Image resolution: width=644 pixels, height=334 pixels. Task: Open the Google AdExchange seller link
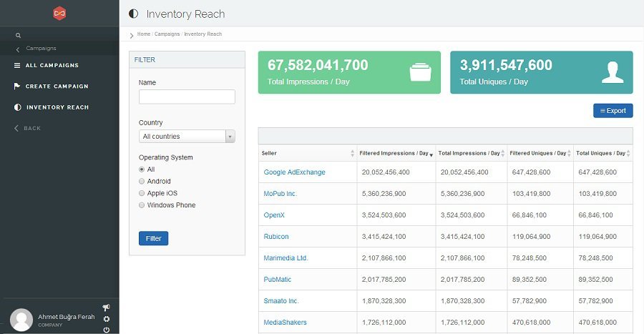point(294,172)
